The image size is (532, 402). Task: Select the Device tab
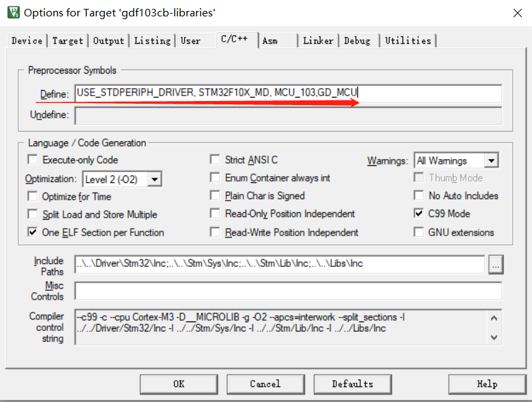click(x=27, y=41)
